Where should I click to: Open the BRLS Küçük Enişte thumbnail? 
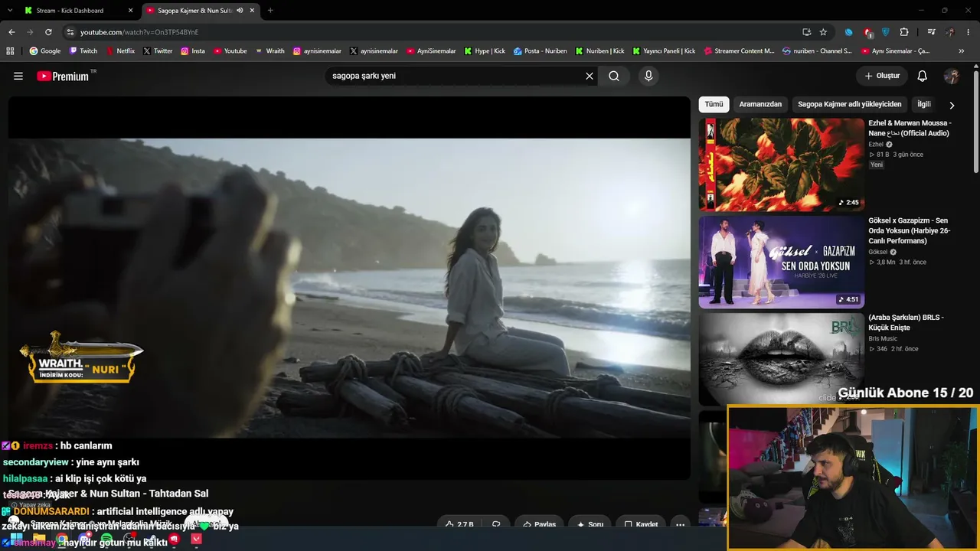click(781, 358)
